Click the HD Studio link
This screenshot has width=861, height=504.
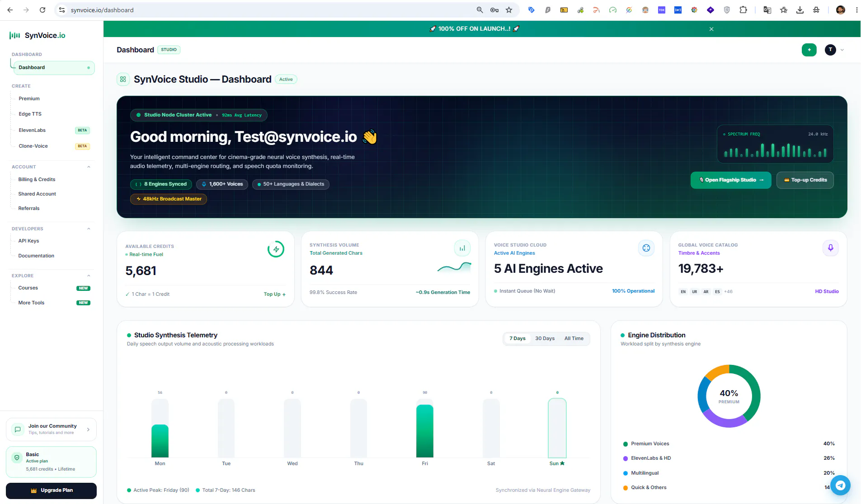827,291
